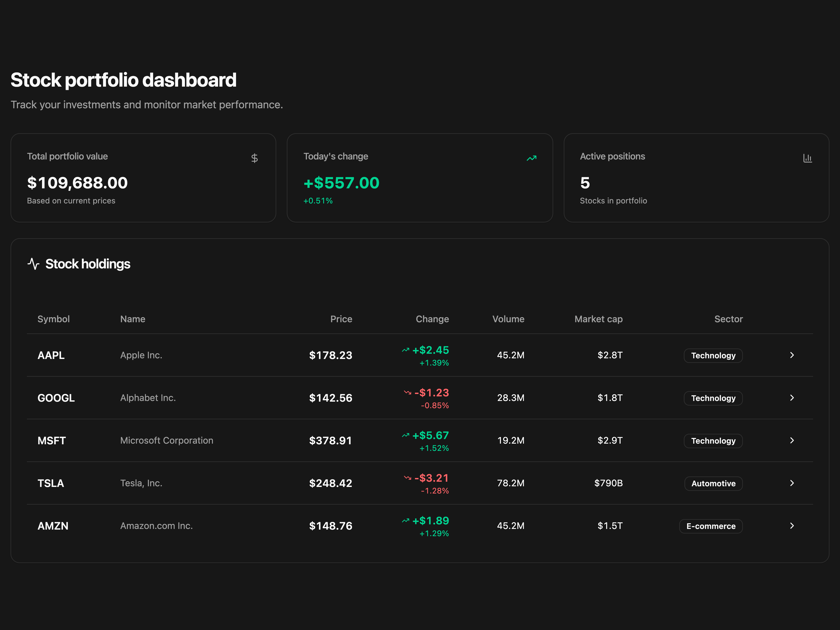Viewport: 840px width, 630px height.
Task: Click the up-trend icon next to AMZN +$1.89
Action: tap(406, 520)
